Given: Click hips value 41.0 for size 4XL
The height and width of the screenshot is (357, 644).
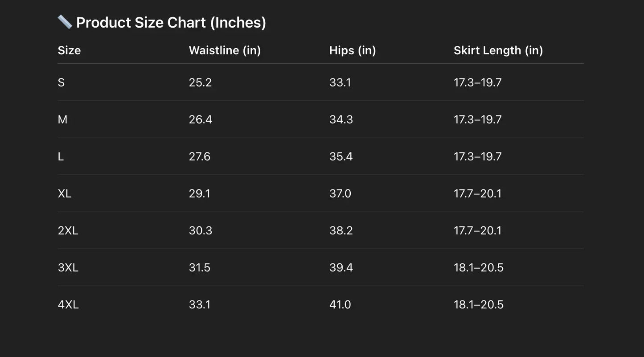Looking at the screenshot, I should [x=340, y=304].
